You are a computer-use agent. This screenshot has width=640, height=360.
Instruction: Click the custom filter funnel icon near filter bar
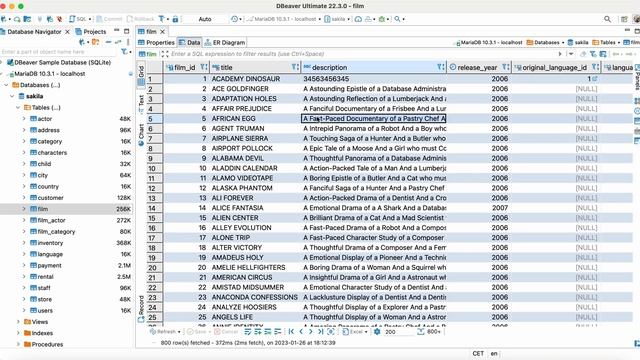(593, 54)
